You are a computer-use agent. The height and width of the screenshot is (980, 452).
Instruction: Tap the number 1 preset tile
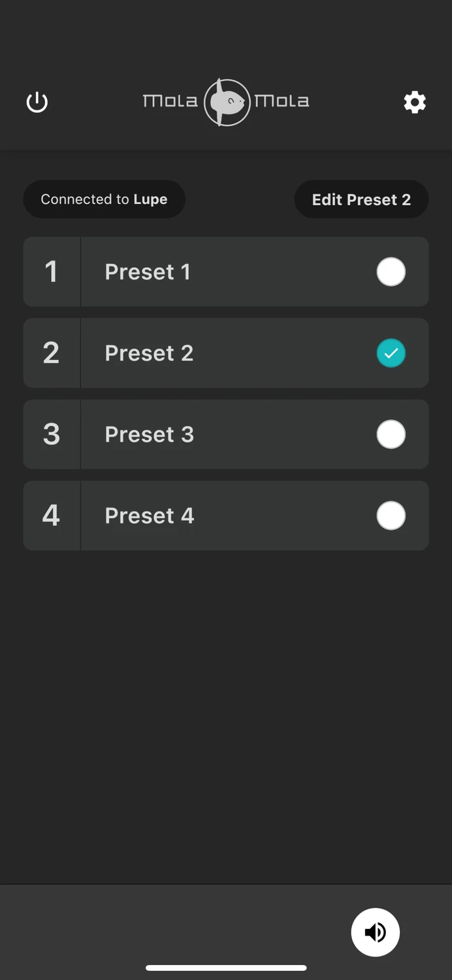point(52,272)
